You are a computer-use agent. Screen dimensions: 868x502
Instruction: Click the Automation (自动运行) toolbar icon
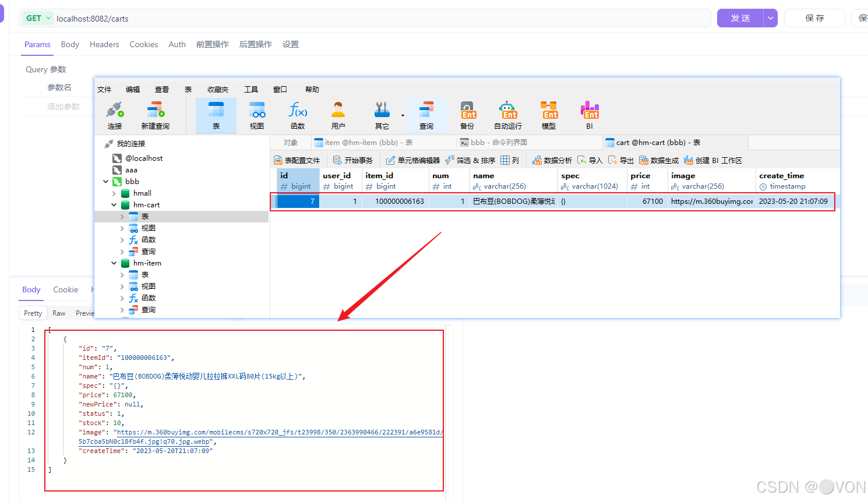pos(508,115)
